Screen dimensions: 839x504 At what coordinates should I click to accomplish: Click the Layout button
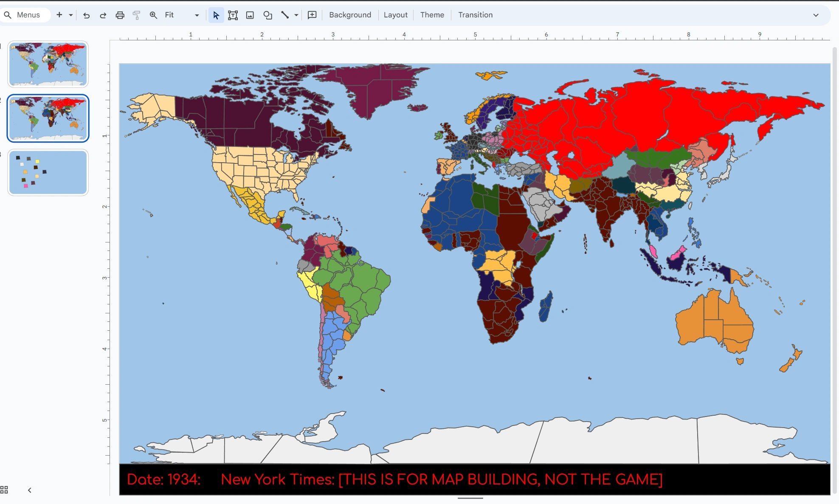395,15
